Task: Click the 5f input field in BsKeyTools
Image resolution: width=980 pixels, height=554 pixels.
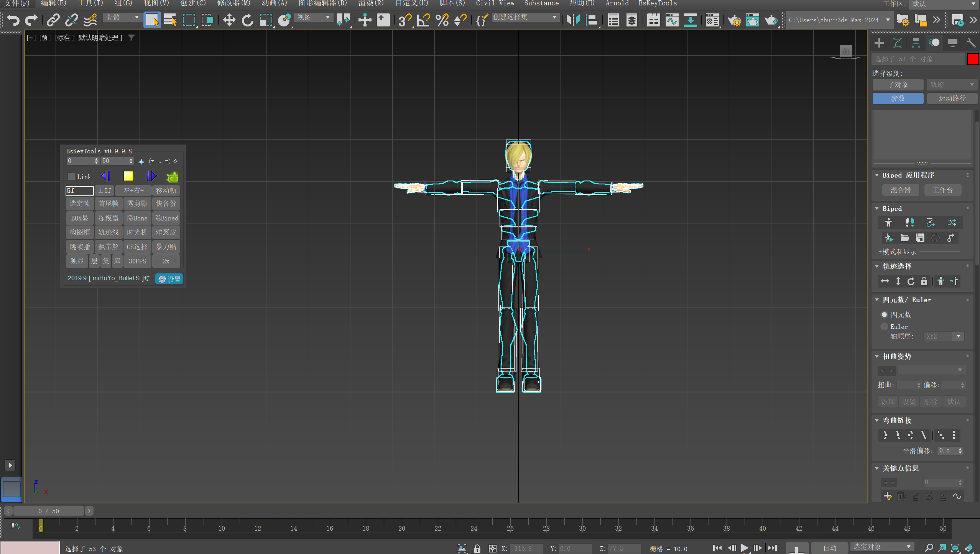Action: point(79,191)
